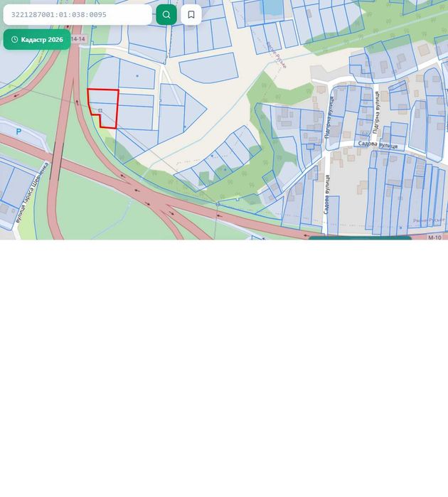The image size is (448, 497).
Task: Select the parcel with blue dot near red plot
Action: (x=137, y=75)
